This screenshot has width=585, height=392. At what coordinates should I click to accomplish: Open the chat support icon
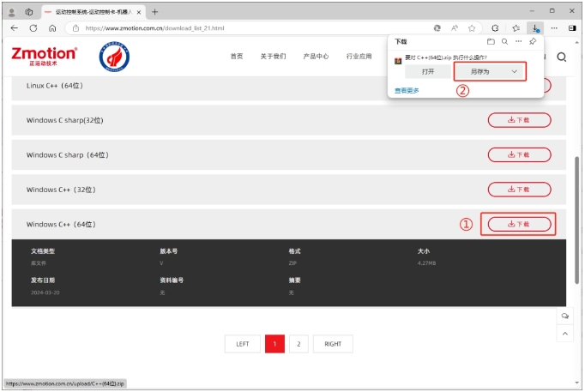[565, 317]
